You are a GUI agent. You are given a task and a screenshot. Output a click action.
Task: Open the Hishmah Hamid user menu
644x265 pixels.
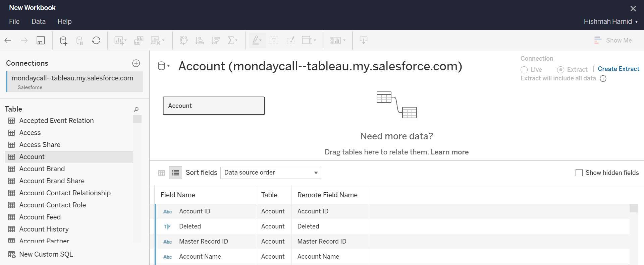tap(610, 21)
